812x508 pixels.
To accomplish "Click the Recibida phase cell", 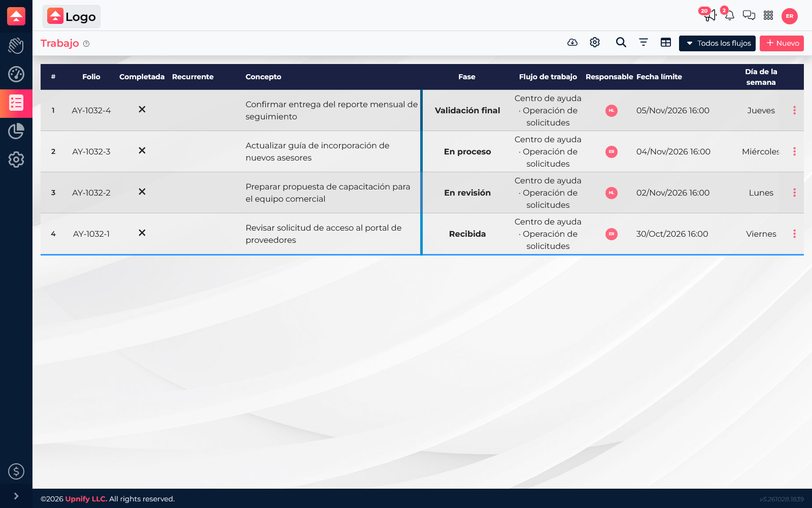I will click(467, 234).
